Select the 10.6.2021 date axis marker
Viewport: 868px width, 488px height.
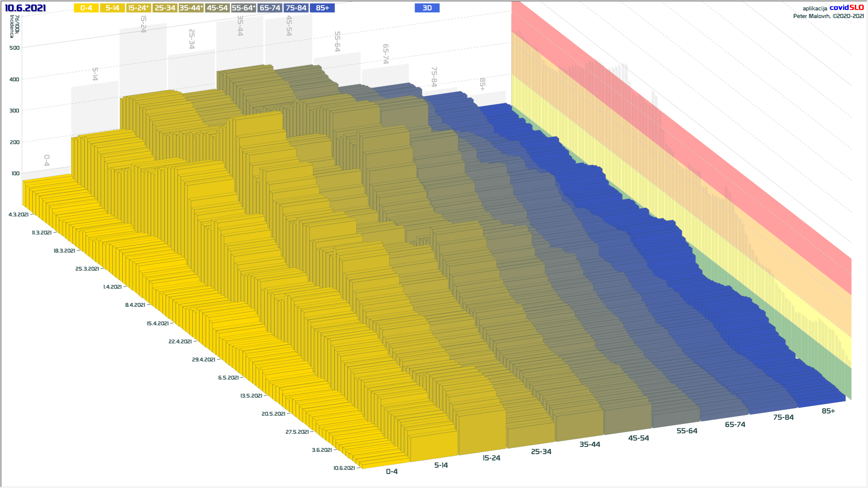click(x=344, y=468)
